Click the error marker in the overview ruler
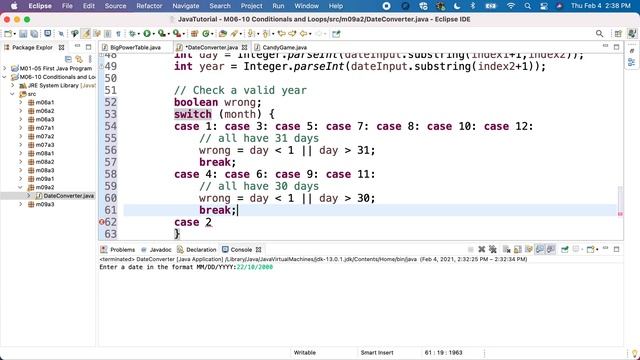The width and height of the screenshot is (640, 360). click(620, 214)
